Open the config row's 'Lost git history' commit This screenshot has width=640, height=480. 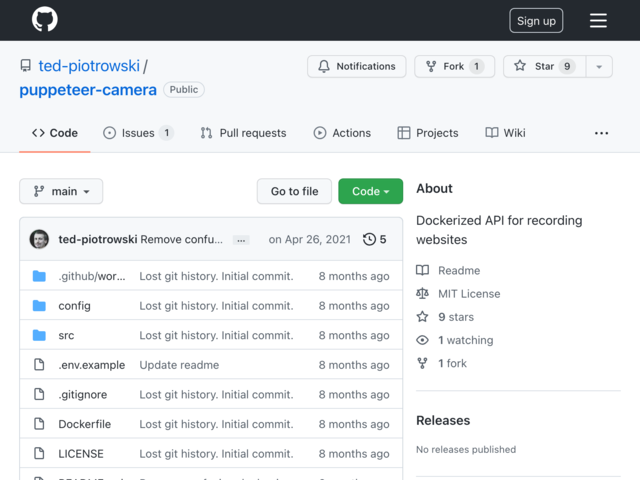[216, 306]
